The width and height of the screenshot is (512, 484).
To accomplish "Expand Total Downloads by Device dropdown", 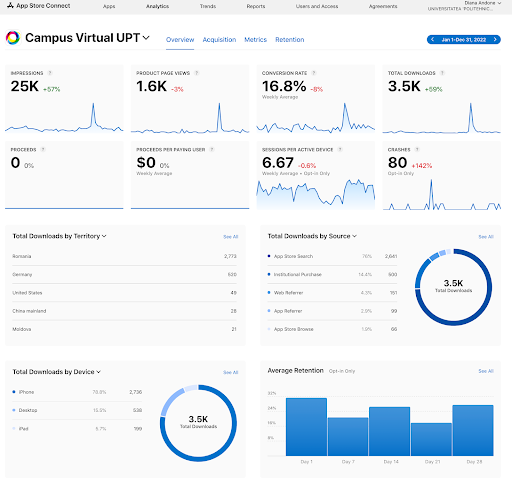I will click(98, 372).
